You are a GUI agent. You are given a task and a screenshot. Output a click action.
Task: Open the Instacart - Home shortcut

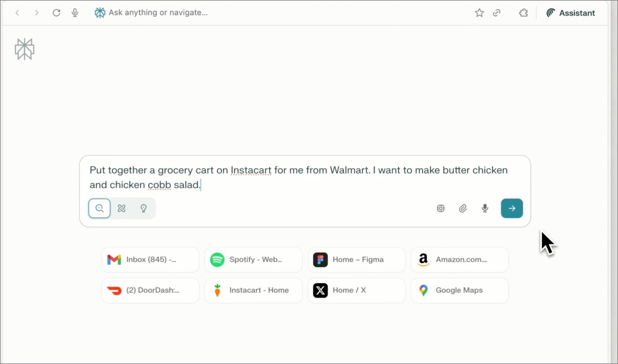click(253, 290)
